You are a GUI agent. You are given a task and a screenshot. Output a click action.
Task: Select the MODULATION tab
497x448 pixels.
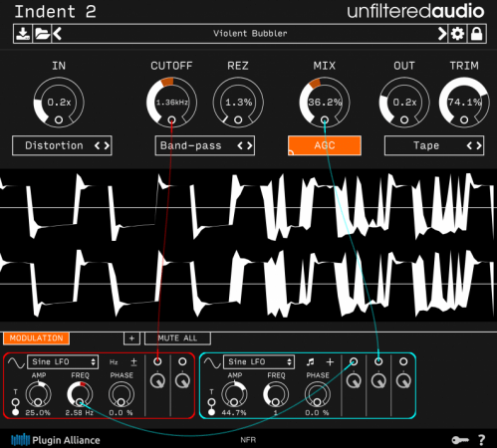tap(36, 338)
